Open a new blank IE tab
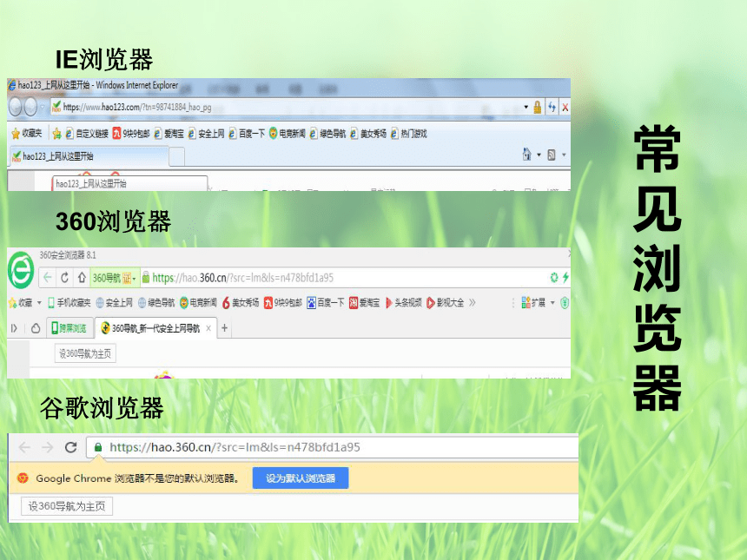The width and height of the screenshot is (747, 560). tap(176, 156)
